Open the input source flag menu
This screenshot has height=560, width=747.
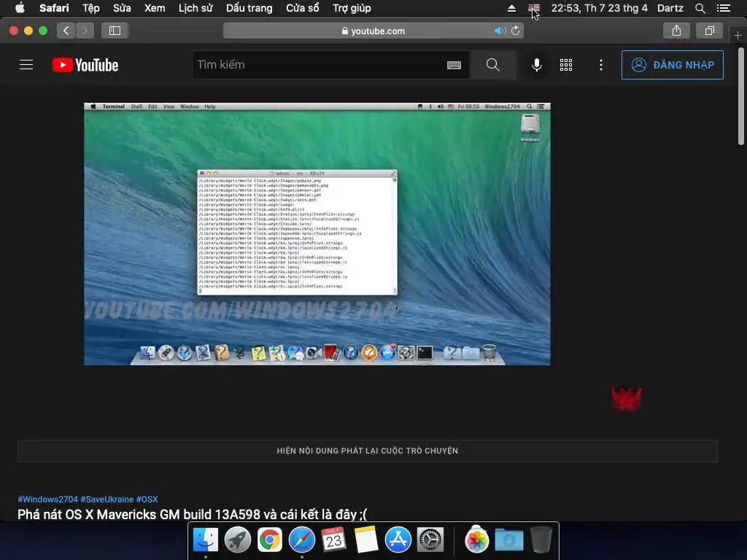534,8
